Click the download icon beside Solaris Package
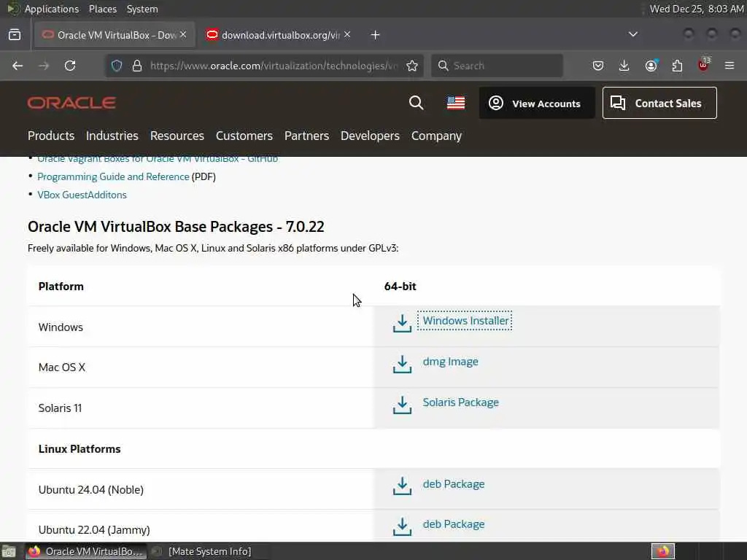The height and width of the screenshot is (560, 747). tap(402, 405)
